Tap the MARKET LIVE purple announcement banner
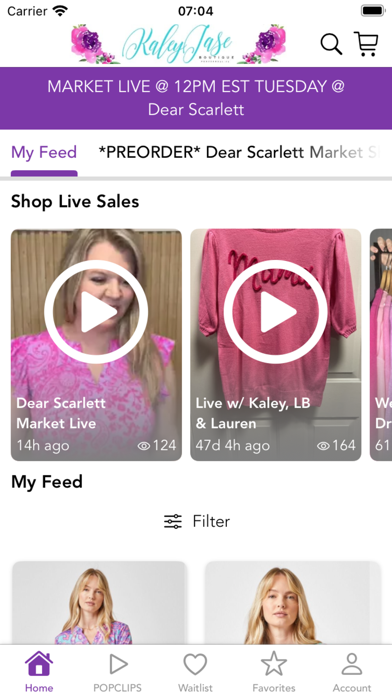 click(196, 98)
